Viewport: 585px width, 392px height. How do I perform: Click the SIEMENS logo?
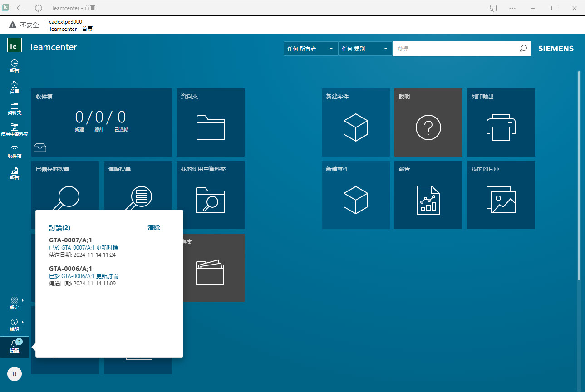point(556,49)
